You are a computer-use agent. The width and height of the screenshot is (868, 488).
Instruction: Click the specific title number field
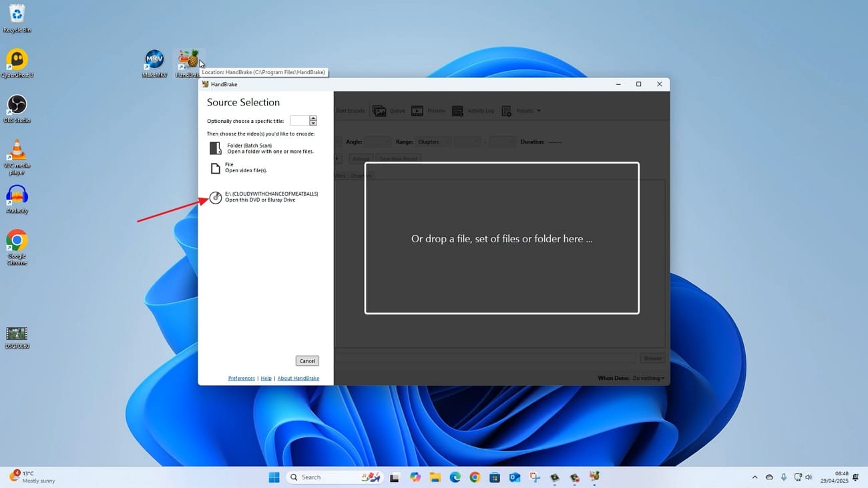[x=298, y=121]
